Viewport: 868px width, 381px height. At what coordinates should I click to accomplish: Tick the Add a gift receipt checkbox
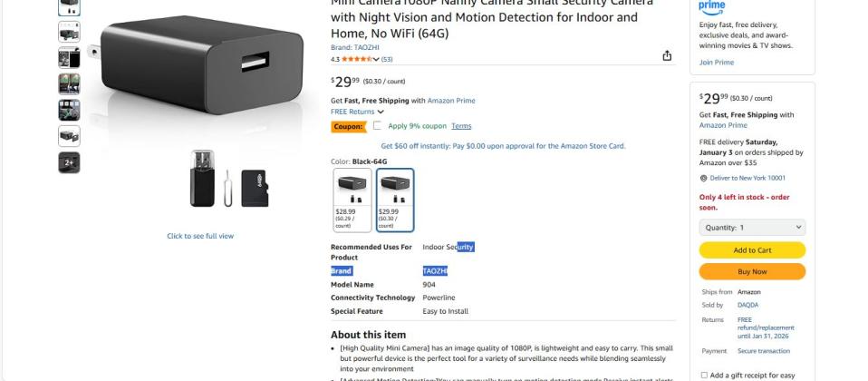coord(704,375)
